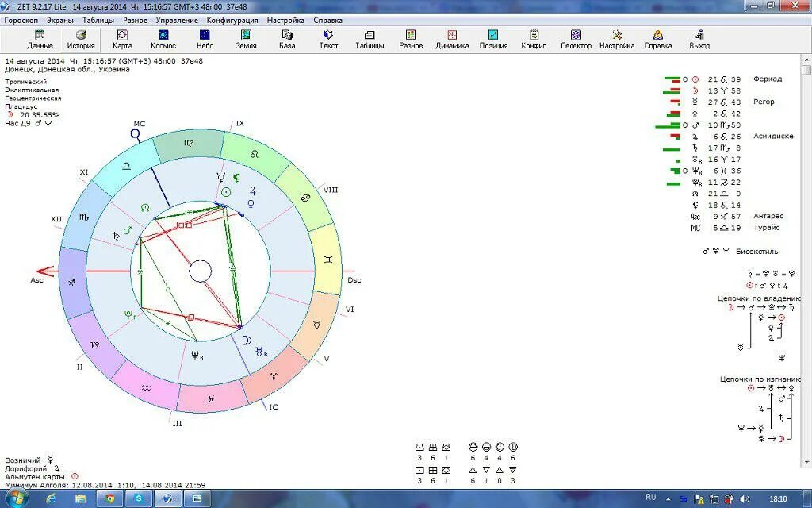Click the Выход exit icon

[x=699, y=40]
